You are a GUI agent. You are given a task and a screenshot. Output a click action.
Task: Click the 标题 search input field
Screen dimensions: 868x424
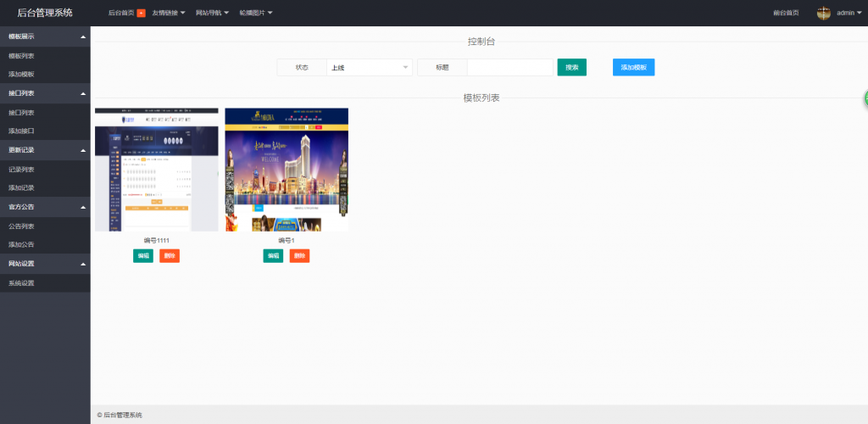[x=509, y=67]
